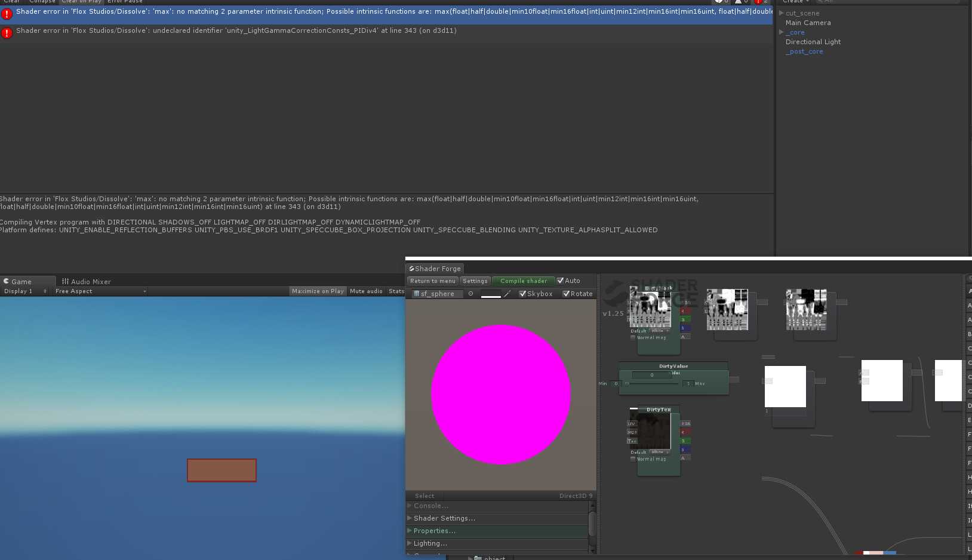972x560 pixels.
Task: Open the White default dropdown on DirtyMask
Action: click(x=659, y=330)
